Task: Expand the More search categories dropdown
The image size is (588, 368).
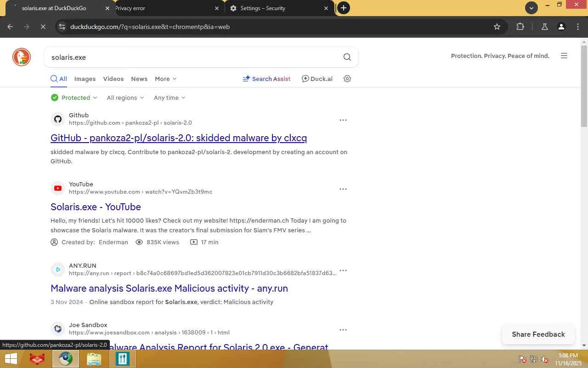Action: (165, 79)
